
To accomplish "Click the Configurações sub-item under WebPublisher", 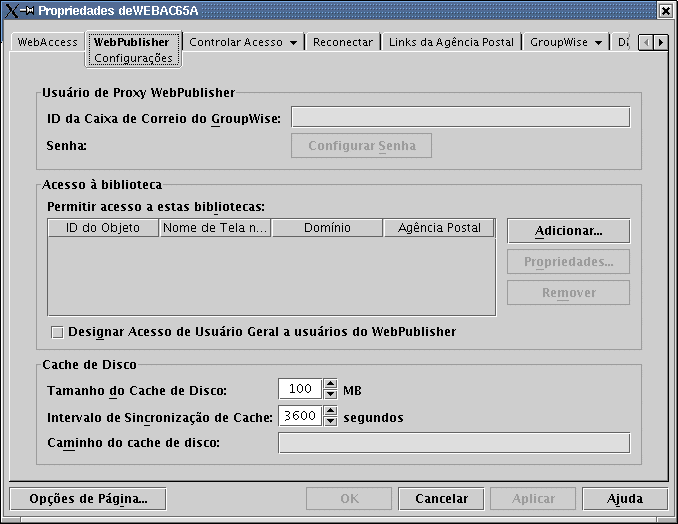I will pos(133,58).
